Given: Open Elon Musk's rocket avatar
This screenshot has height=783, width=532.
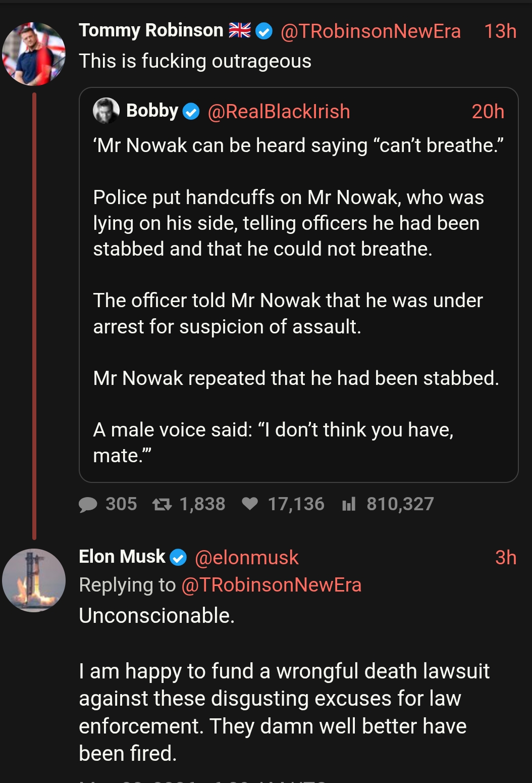Looking at the screenshot, I should click(34, 580).
